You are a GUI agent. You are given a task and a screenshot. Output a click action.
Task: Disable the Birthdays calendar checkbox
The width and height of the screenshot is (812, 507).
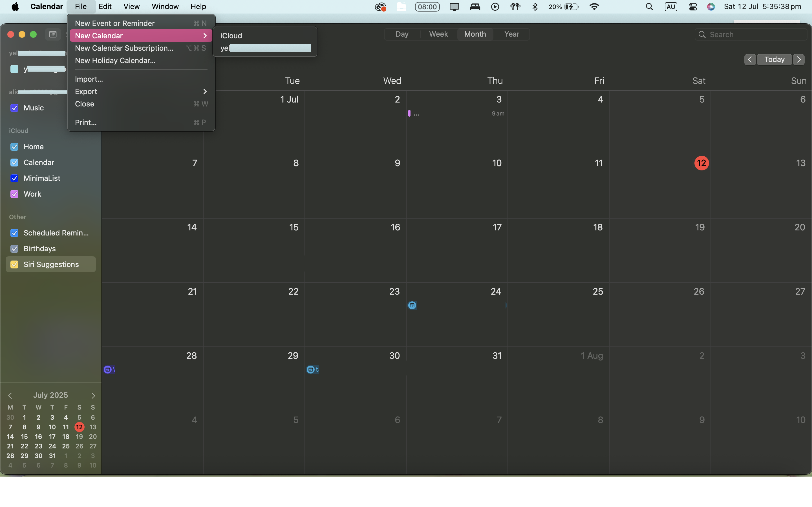14,249
